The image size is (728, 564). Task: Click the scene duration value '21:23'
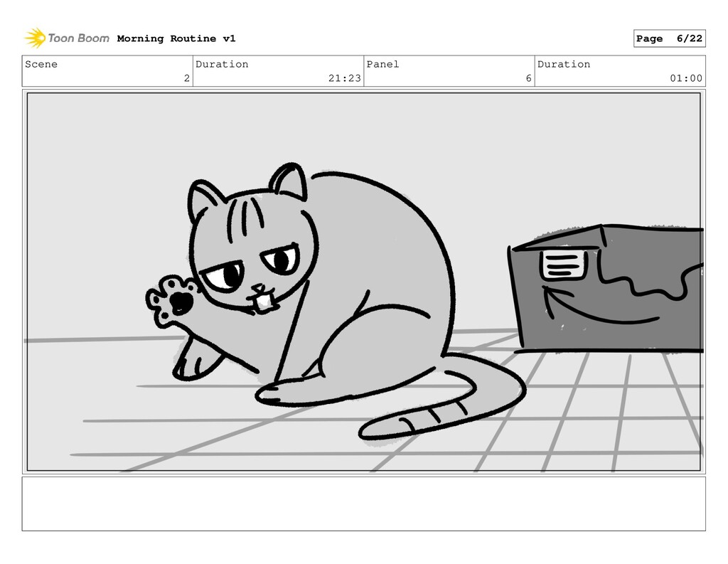(345, 78)
